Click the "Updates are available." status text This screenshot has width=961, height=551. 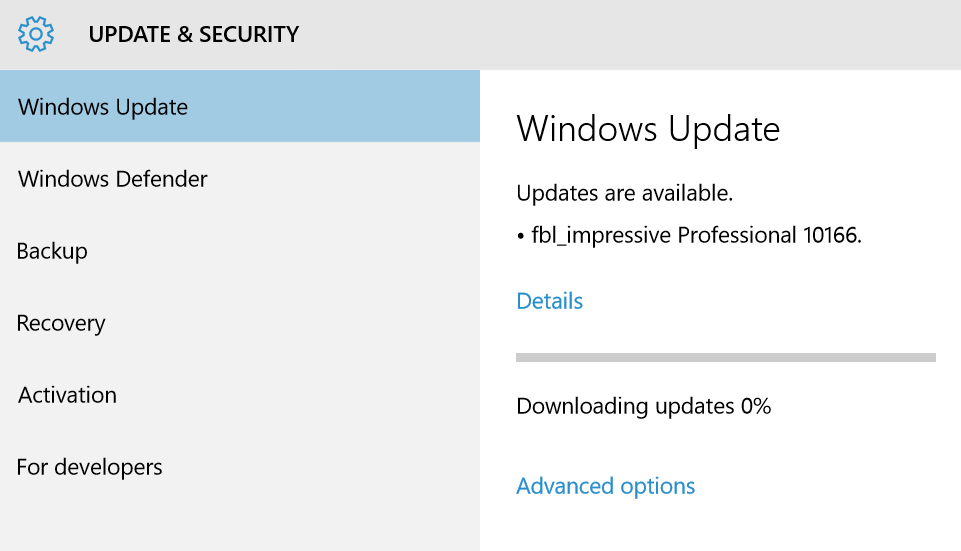pos(625,193)
